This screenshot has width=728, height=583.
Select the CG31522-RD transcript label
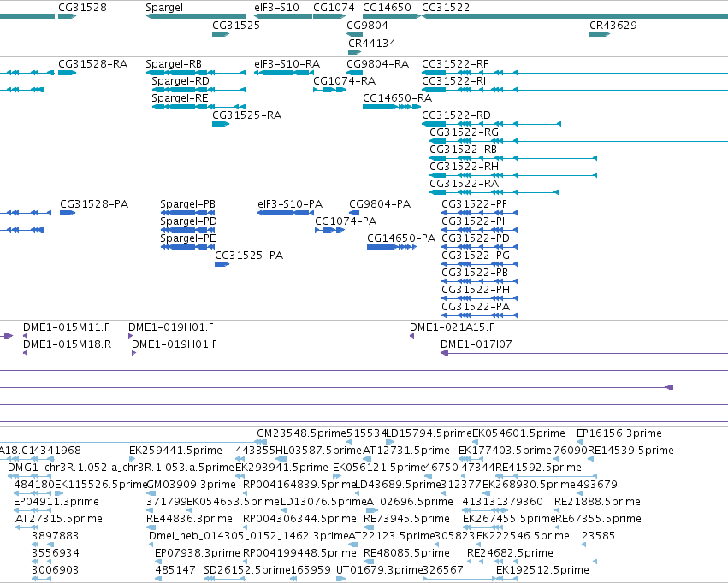(456, 115)
